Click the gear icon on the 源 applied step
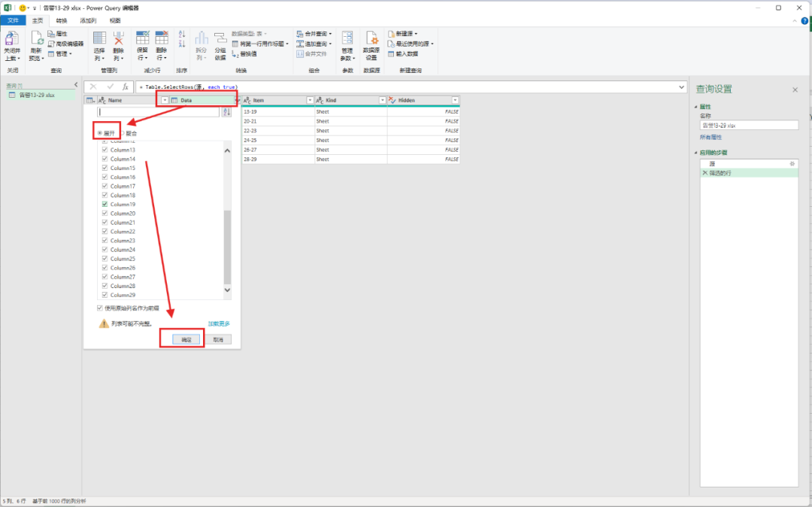812x507 pixels. tap(792, 164)
